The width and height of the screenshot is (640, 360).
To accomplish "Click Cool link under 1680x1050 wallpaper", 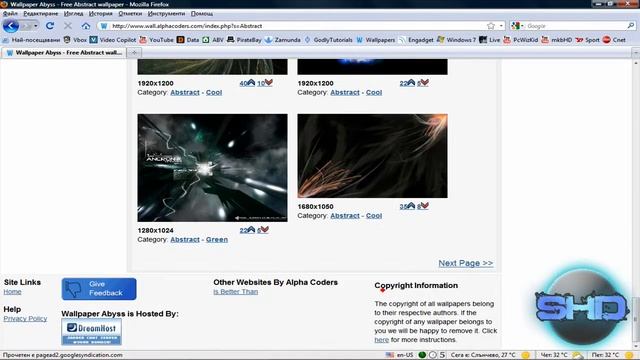I will (x=374, y=216).
